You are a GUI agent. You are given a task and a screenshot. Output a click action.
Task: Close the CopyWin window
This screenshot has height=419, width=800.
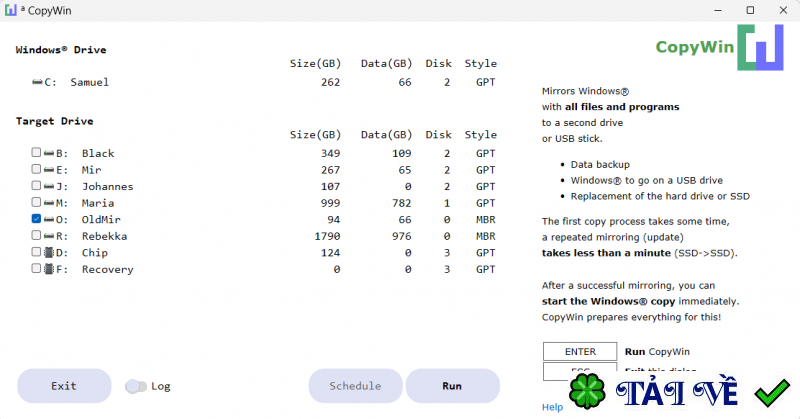pyautogui.click(x=783, y=10)
